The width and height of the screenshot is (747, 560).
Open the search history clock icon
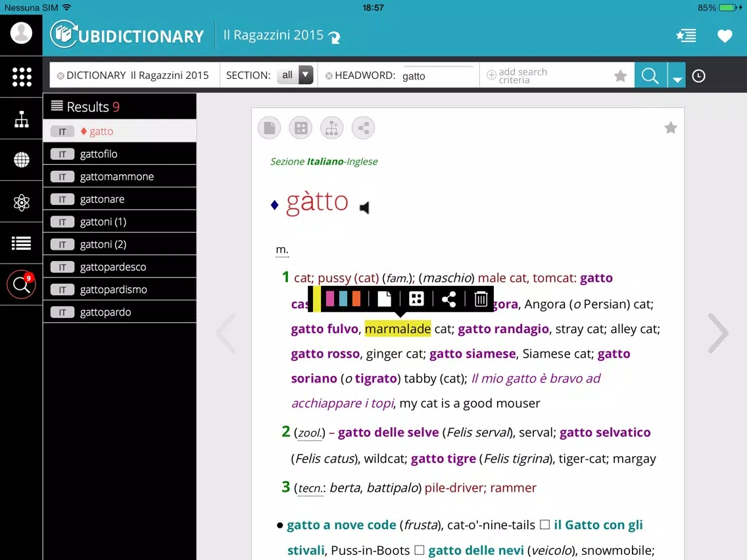point(698,76)
